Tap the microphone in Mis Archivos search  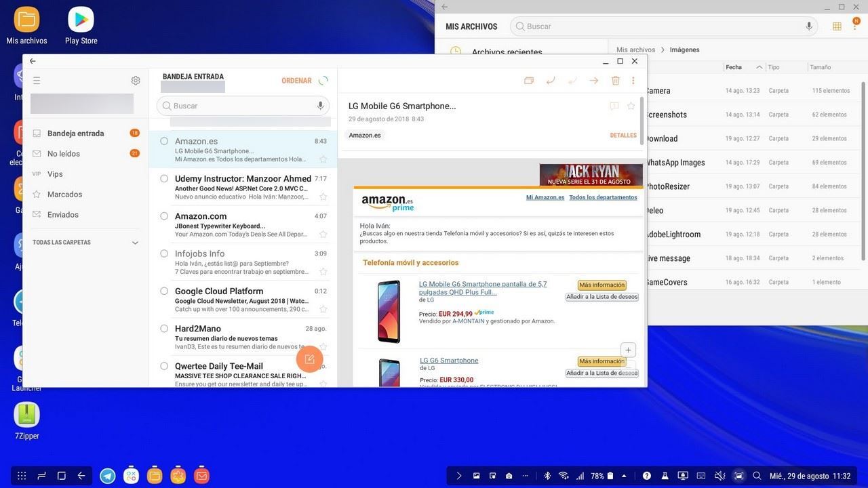pyautogui.click(x=809, y=26)
